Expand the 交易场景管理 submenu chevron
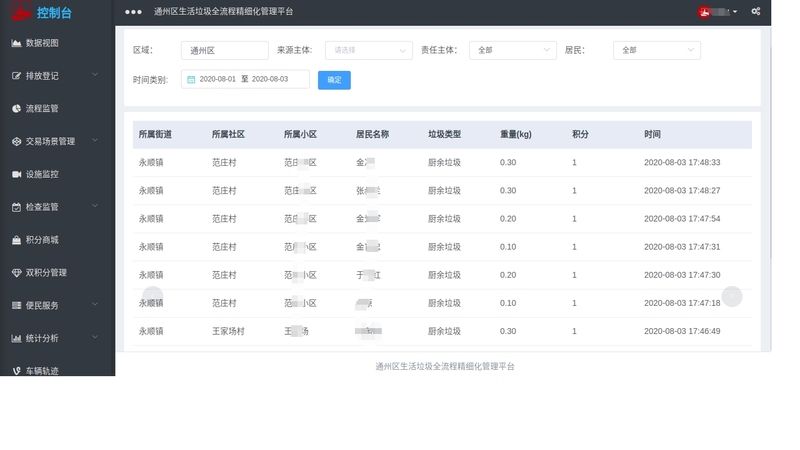800x450 pixels. pos(95,140)
